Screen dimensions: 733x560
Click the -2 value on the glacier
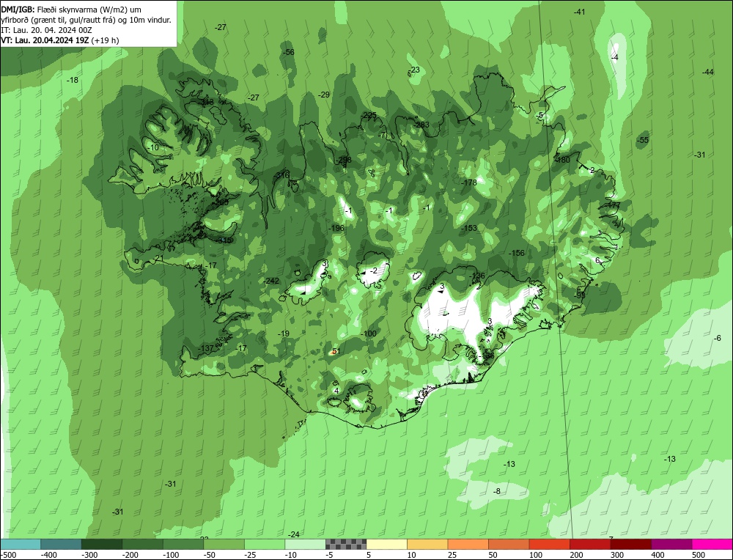(372, 270)
